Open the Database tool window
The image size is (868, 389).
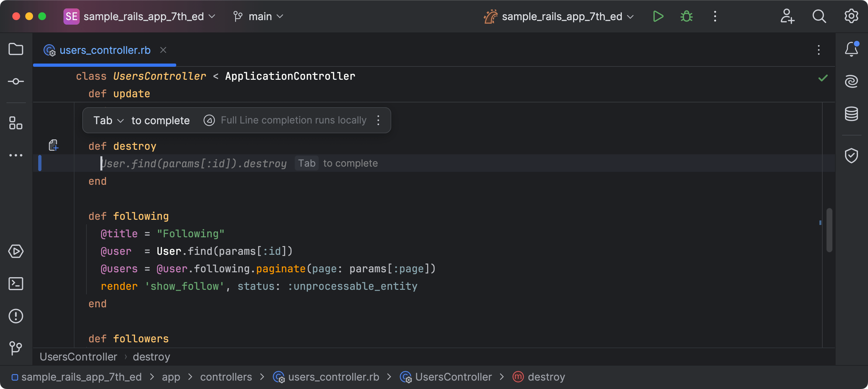pyautogui.click(x=851, y=114)
